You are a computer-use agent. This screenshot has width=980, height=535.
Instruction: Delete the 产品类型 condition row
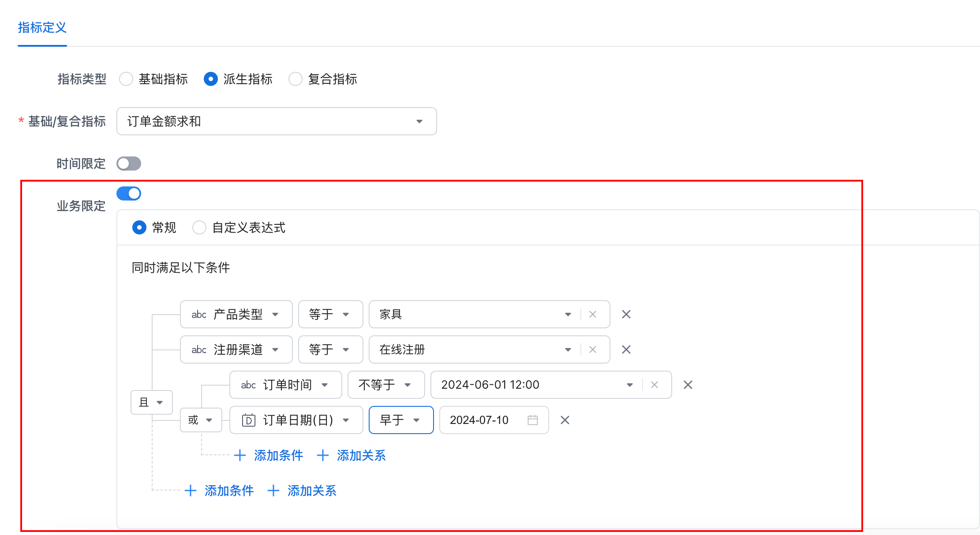[x=626, y=314]
